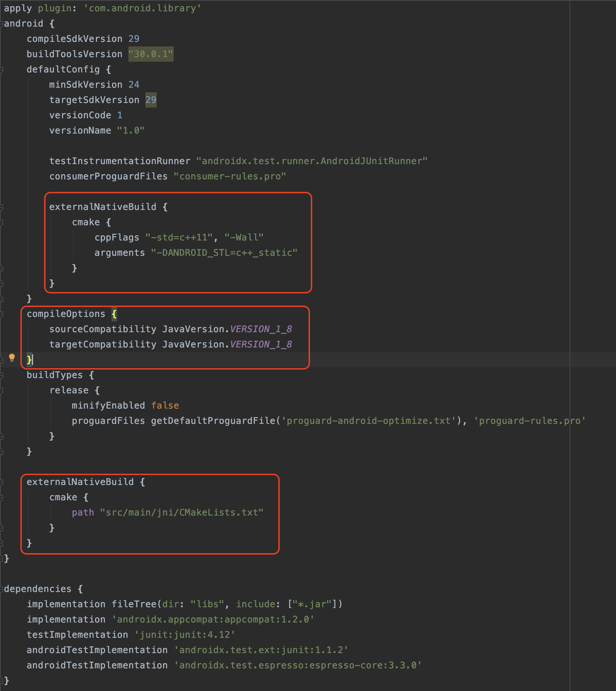Click the path keyword in cmake block
616x691 pixels.
pos(83,512)
